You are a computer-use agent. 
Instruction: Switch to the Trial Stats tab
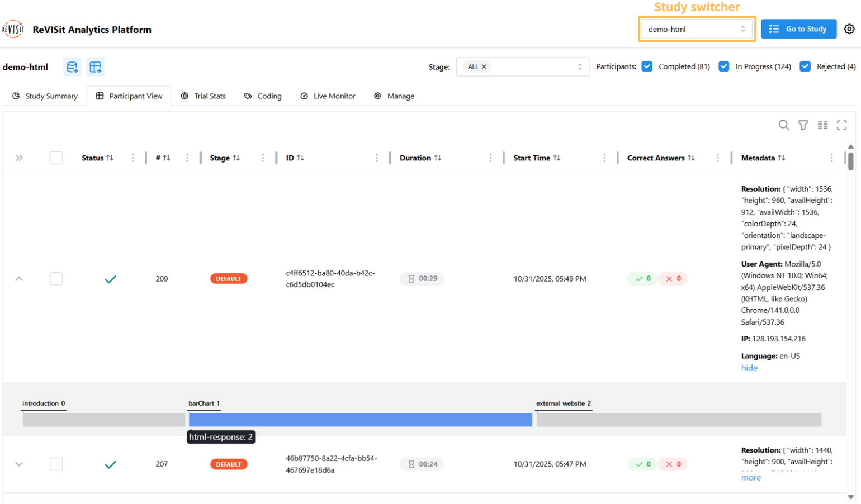[x=204, y=96]
